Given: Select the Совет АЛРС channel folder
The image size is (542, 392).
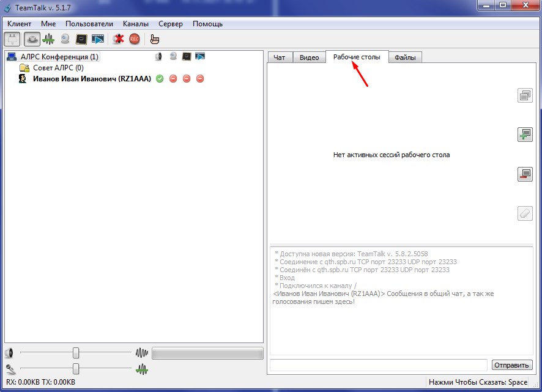Looking at the screenshot, I should pos(58,68).
